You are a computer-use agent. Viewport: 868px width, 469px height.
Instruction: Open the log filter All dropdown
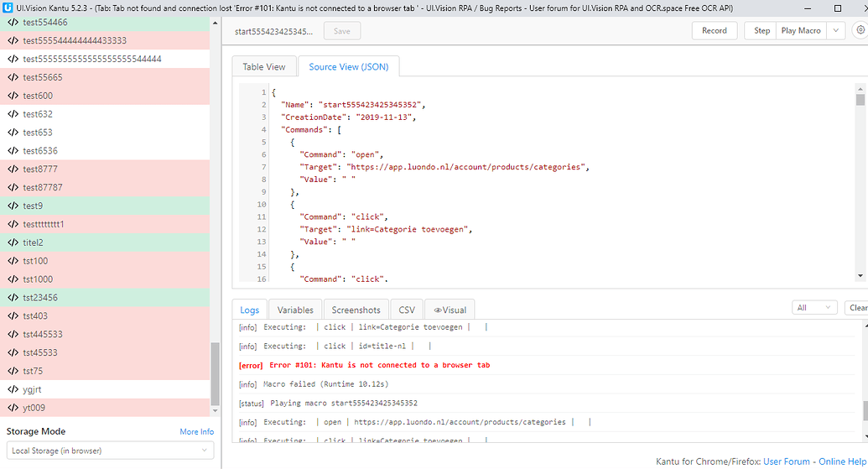813,308
